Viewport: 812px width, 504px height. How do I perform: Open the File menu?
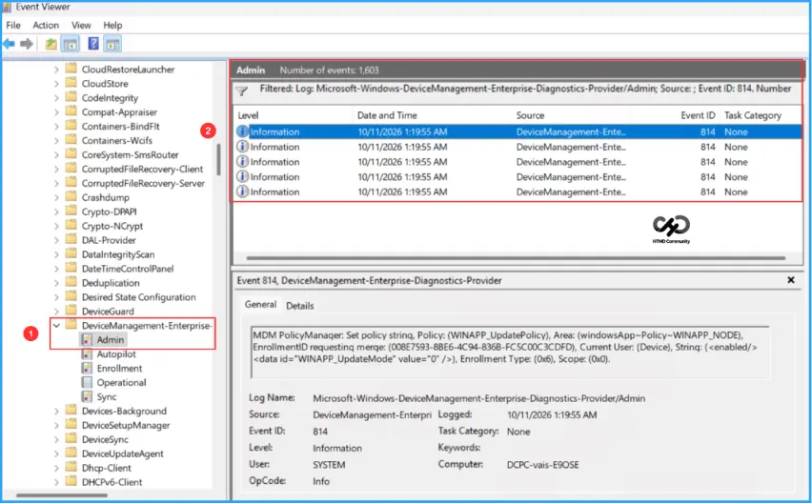[13, 25]
